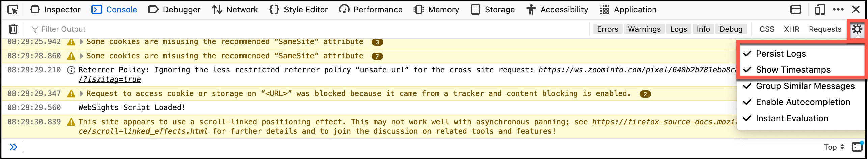Click the info icon beside Referrer Policy message
Viewport: 868px width, 159px height.
pos(71,70)
